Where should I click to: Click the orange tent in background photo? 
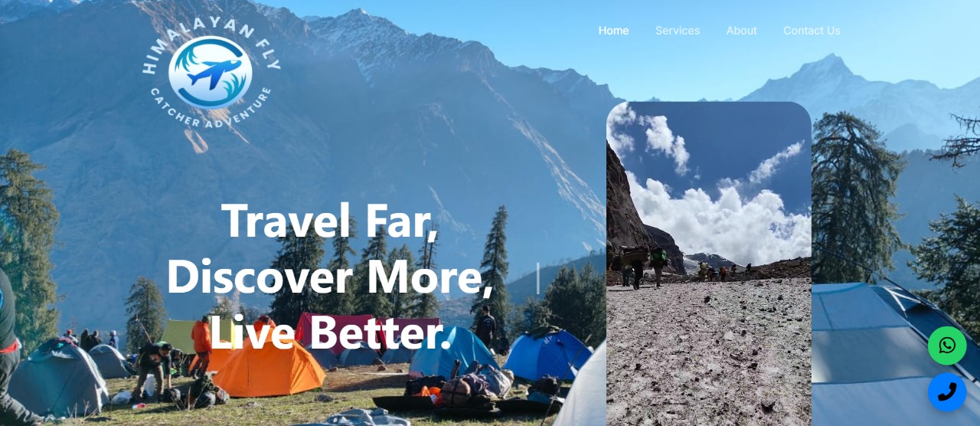[x=268, y=369]
